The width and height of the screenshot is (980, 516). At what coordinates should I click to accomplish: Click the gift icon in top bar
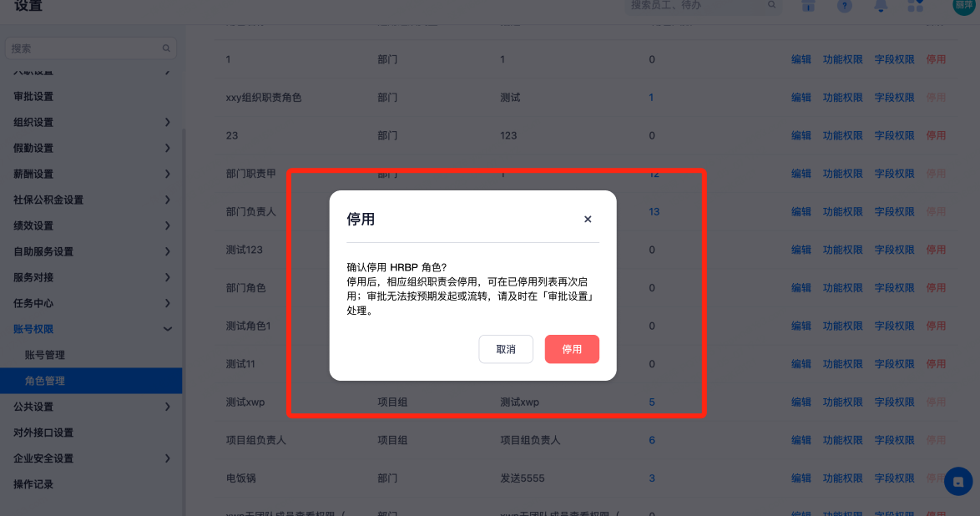(808, 6)
